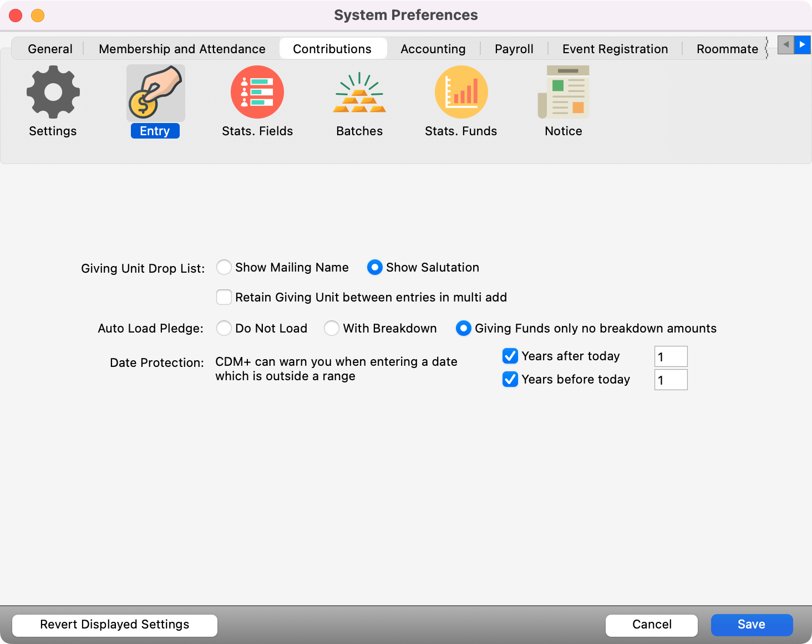Disable Years after today warning
This screenshot has height=644, width=812.
510,356
